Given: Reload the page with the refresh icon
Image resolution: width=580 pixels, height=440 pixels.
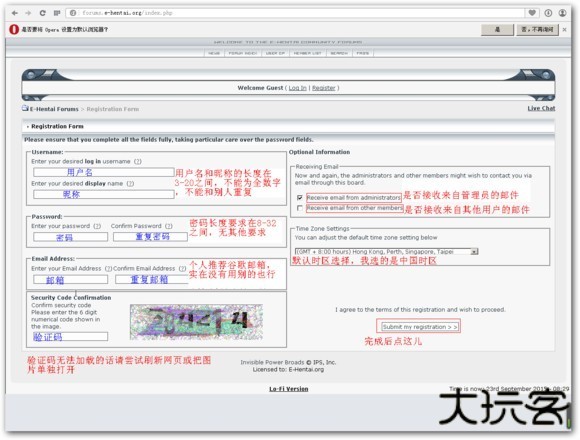Looking at the screenshot, I should click(43, 13).
